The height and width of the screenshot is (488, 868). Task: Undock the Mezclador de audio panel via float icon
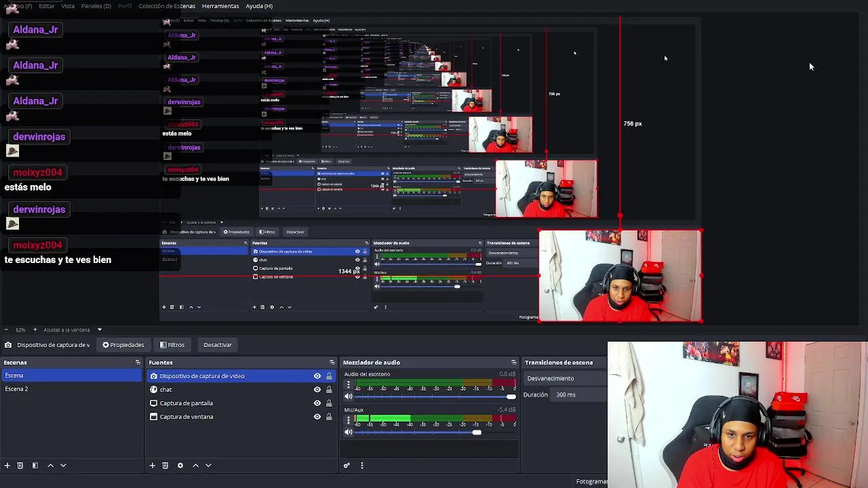point(514,363)
